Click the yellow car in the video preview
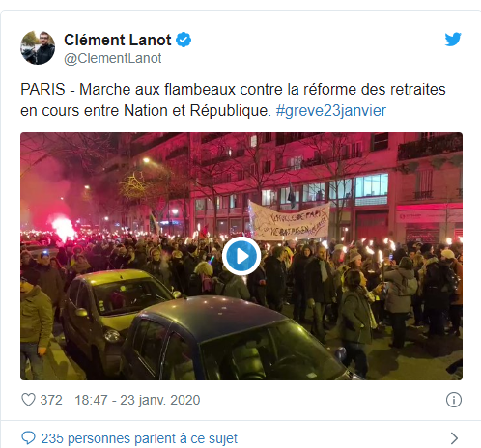 (x=118, y=311)
